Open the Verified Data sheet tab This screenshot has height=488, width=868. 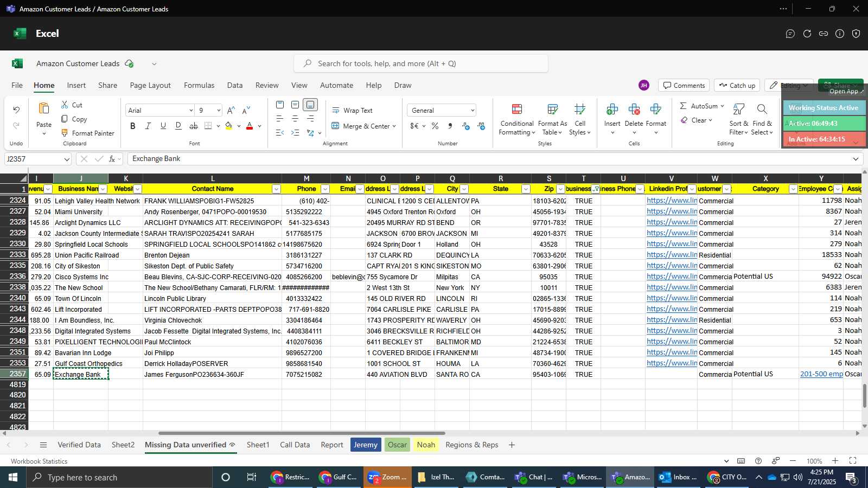coord(79,445)
